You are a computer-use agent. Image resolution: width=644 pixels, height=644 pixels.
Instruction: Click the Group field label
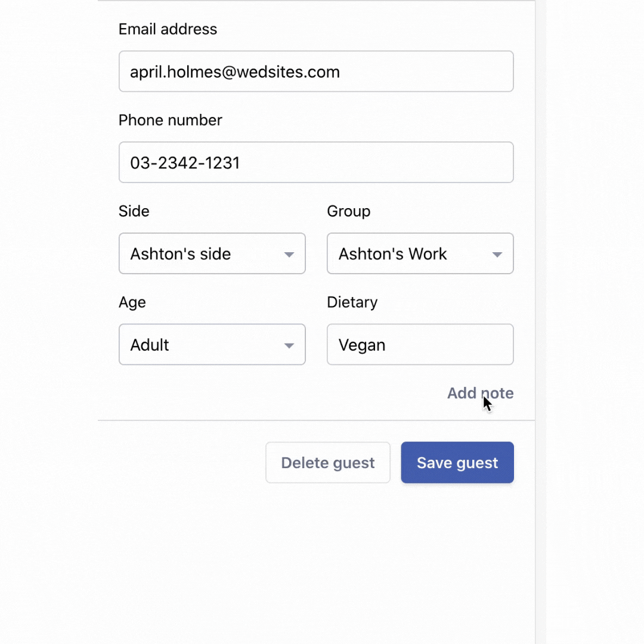pyautogui.click(x=348, y=211)
